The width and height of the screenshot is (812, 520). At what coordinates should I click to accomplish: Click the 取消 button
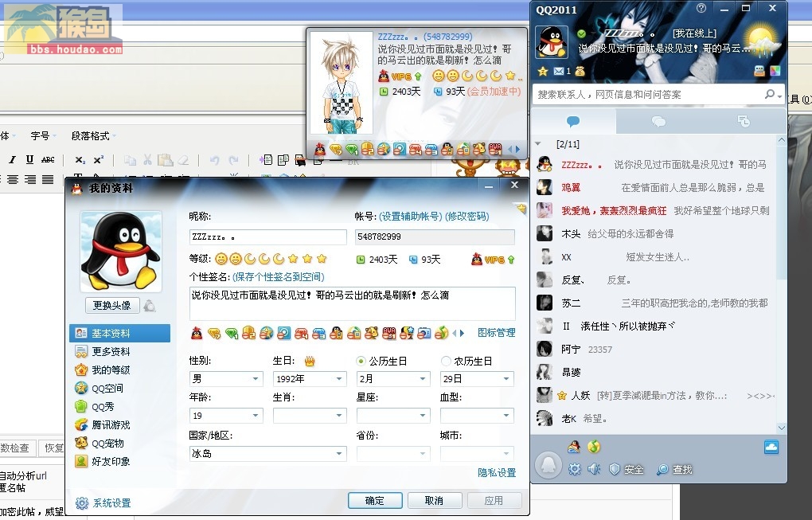[x=434, y=501]
